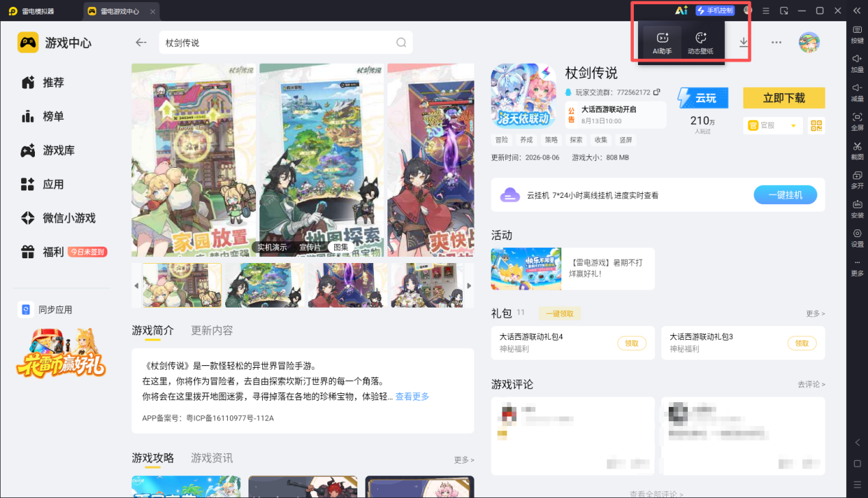
Task: Click the download manager arrow icon
Action: pos(744,42)
